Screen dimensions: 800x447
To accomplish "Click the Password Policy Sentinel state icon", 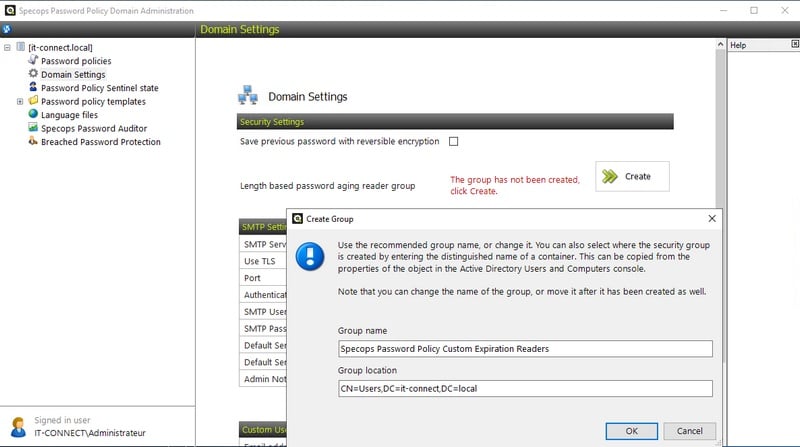I will click(x=33, y=87).
